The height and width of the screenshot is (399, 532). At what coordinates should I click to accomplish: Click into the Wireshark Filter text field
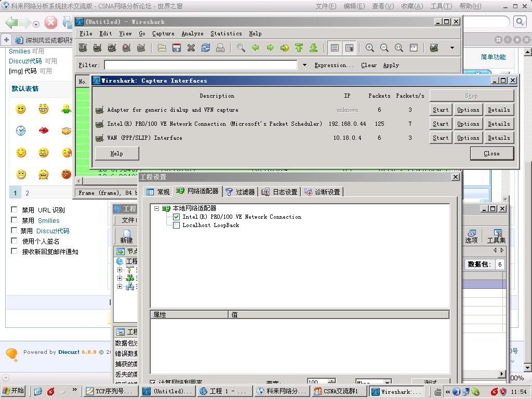[201, 65]
